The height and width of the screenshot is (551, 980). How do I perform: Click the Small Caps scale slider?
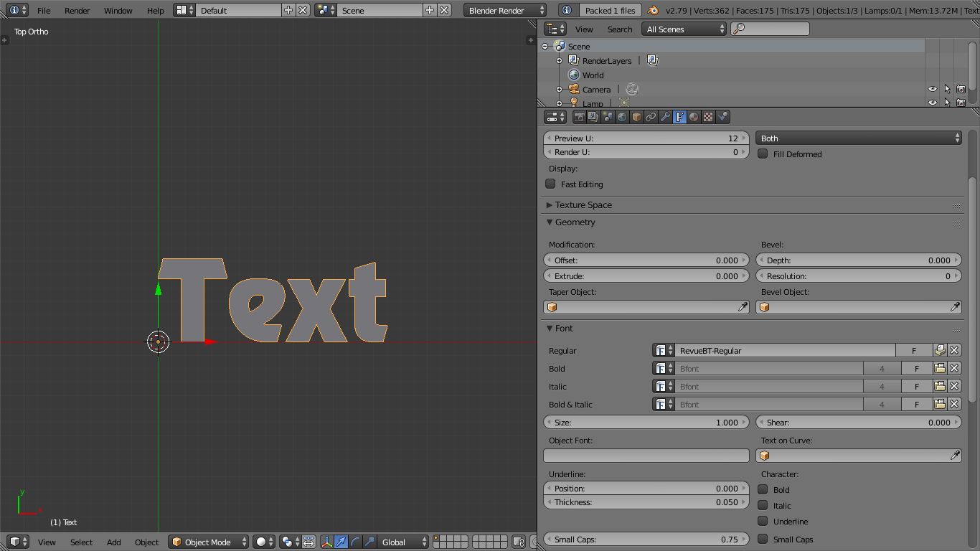point(646,540)
